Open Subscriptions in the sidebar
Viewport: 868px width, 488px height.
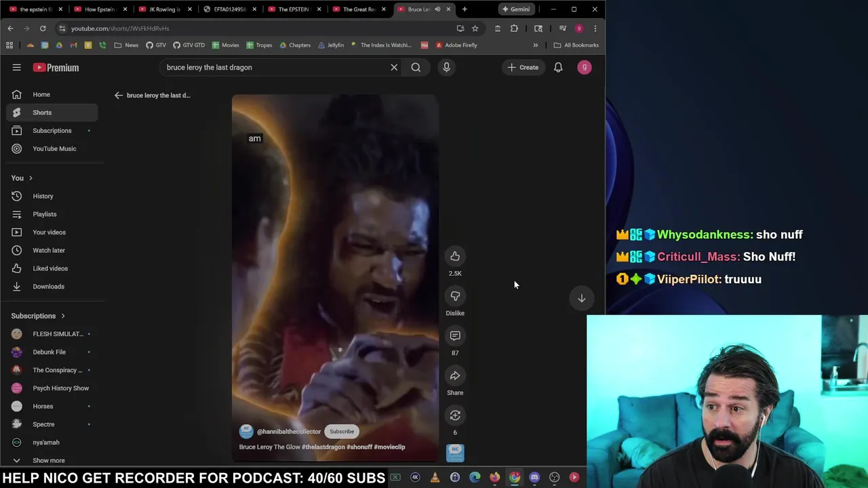pos(52,130)
